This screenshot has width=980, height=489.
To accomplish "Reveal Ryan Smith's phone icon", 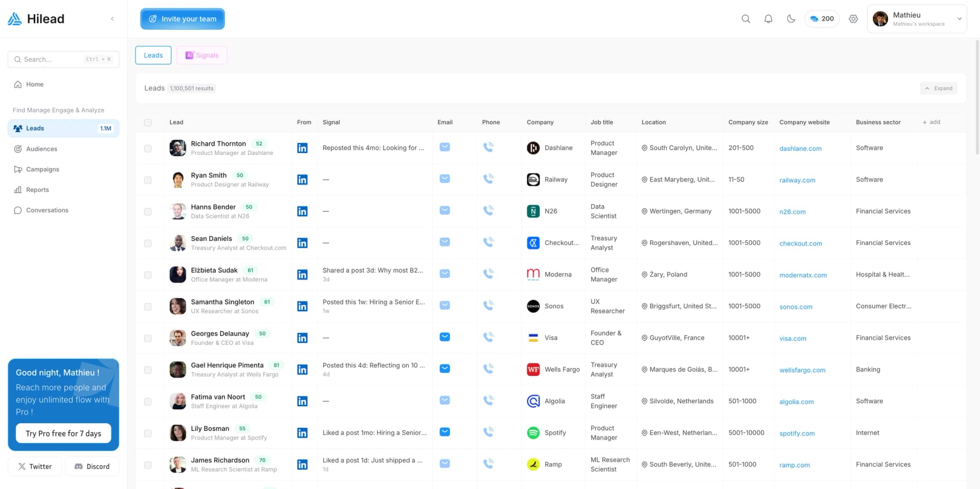I will (488, 179).
